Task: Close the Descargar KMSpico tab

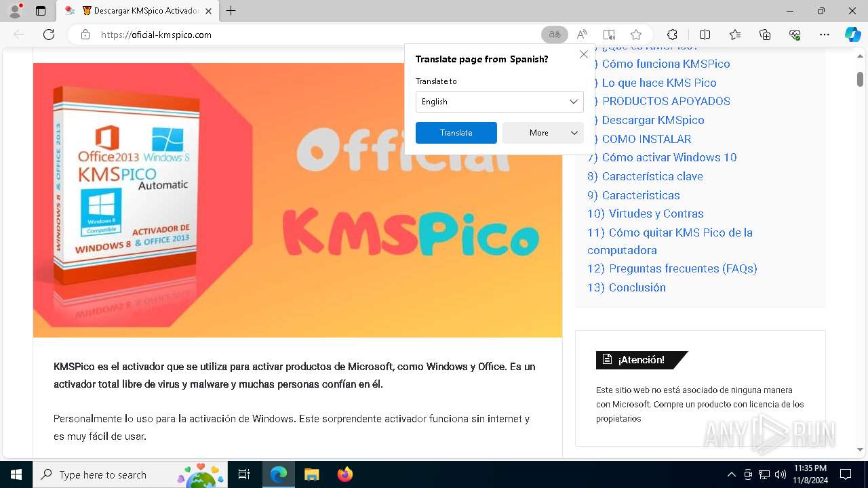Action: pos(208,11)
